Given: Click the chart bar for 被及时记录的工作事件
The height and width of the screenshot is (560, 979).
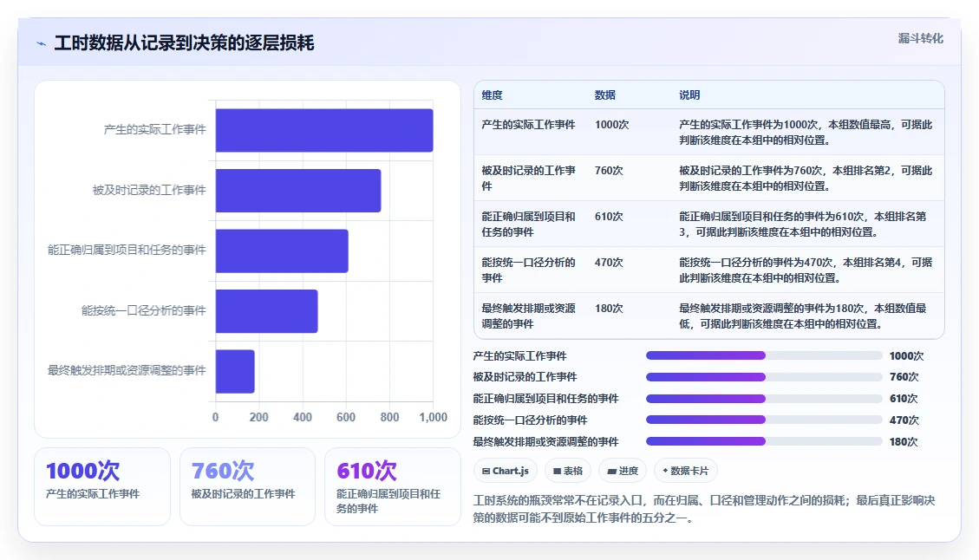Looking at the screenshot, I should point(298,191).
